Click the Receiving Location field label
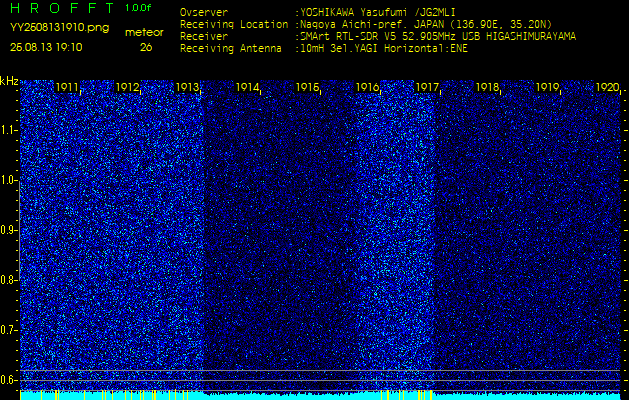Image resolution: width=629 pixels, height=400 pixels. pyautogui.click(x=234, y=24)
